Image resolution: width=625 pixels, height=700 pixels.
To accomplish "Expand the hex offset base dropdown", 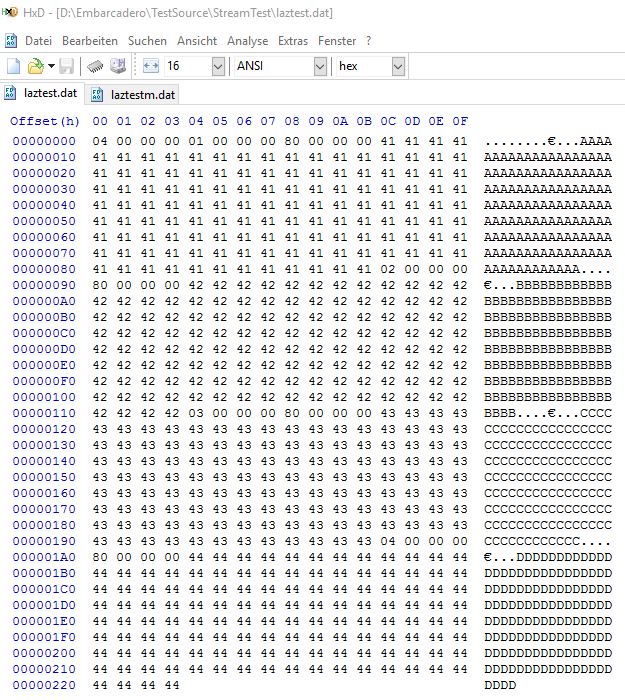I will (398, 66).
